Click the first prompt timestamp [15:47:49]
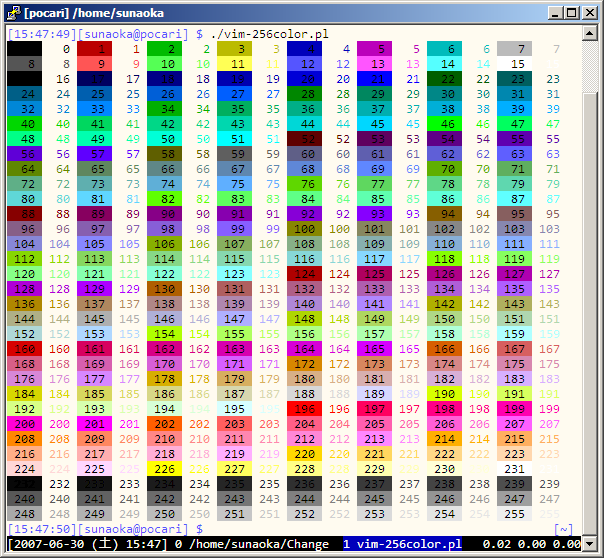This screenshot has height=558, width=604. click(x=42, y=34)
